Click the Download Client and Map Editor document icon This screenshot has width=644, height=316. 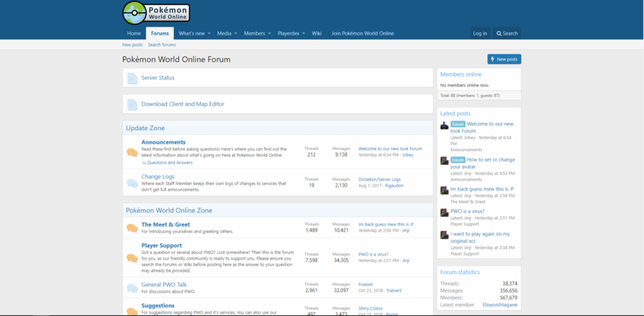(132, 105)
